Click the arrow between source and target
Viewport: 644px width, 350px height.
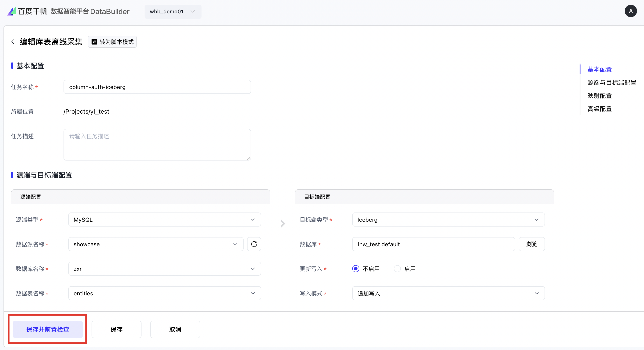click(x=283, y=223)
